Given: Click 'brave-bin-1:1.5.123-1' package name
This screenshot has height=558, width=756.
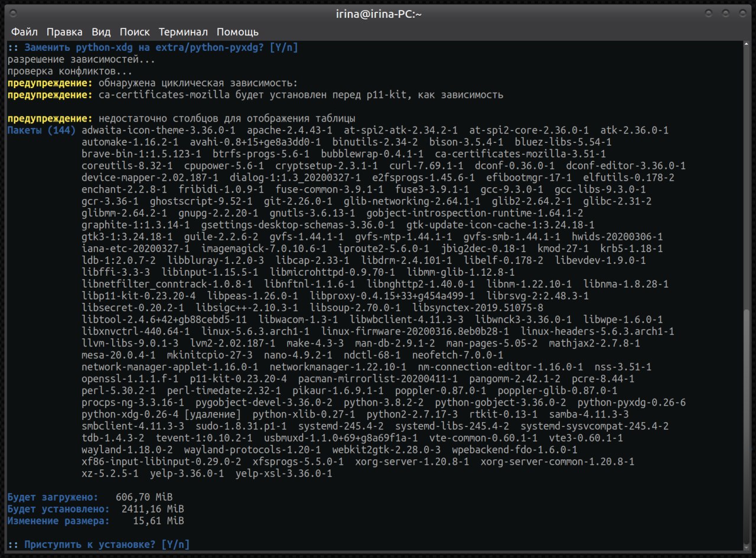Looking at the screenshot, I should [142, 154].
